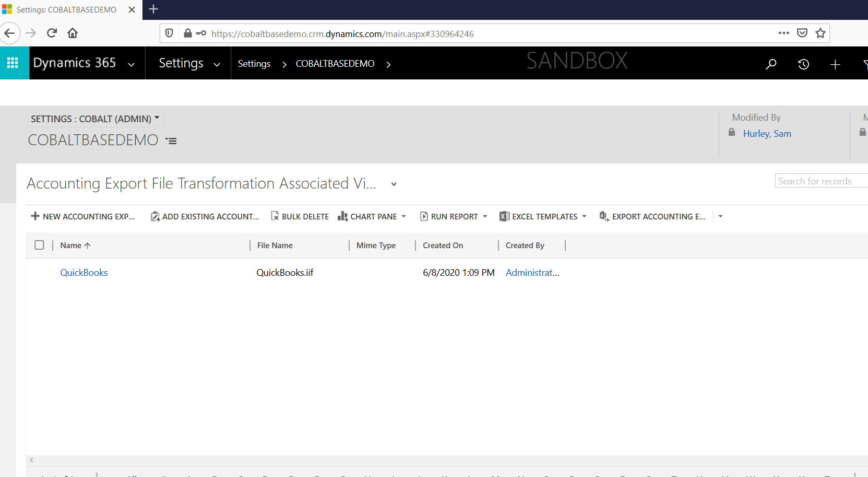
Task: Click the browser address bar URL
Action: 342,33
